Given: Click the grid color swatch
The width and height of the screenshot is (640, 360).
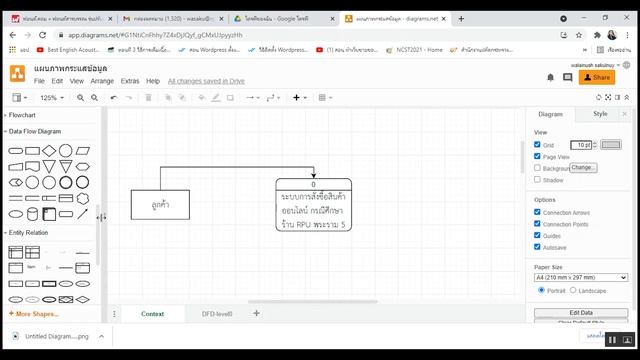Looking at the screenshot, I should [611, 144].
